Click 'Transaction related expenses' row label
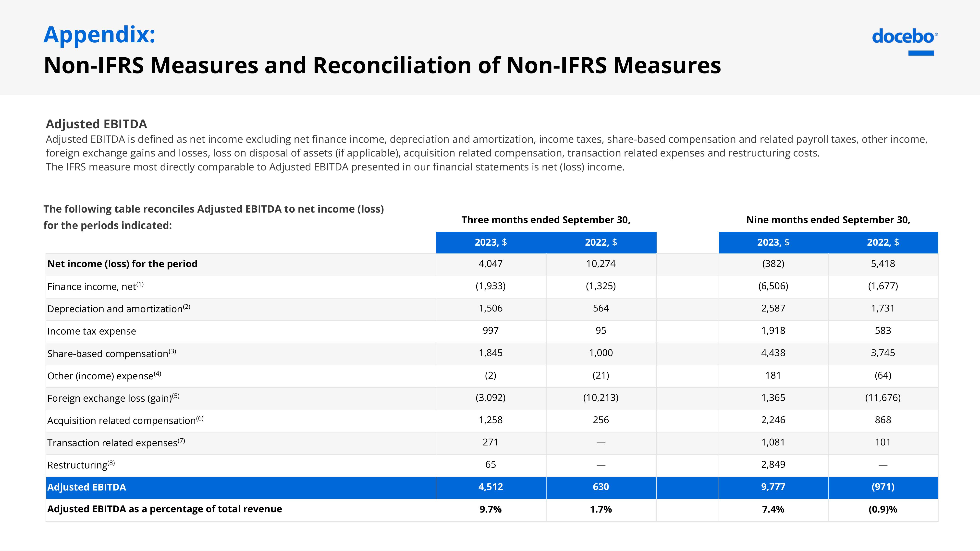 tap(116, 442)
